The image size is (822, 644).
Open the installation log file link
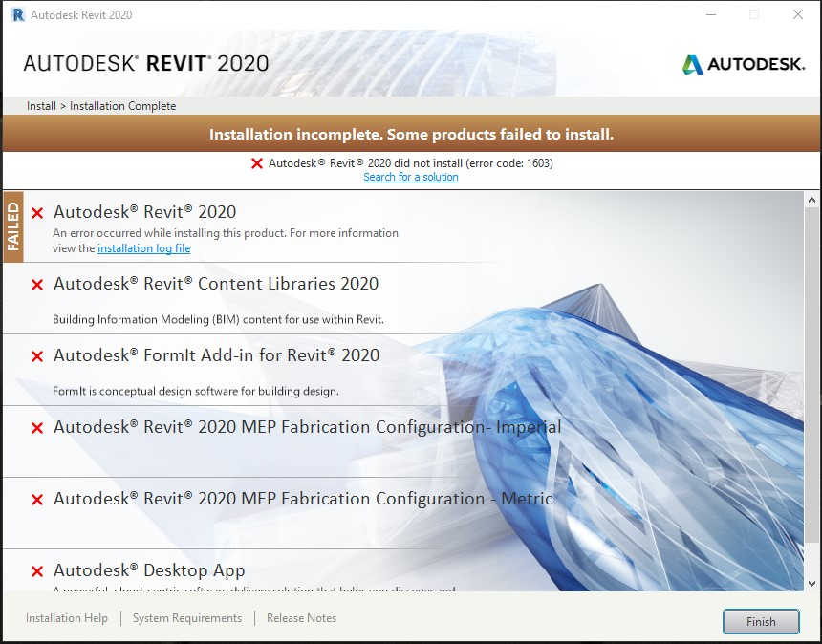[x=143, y=248]
